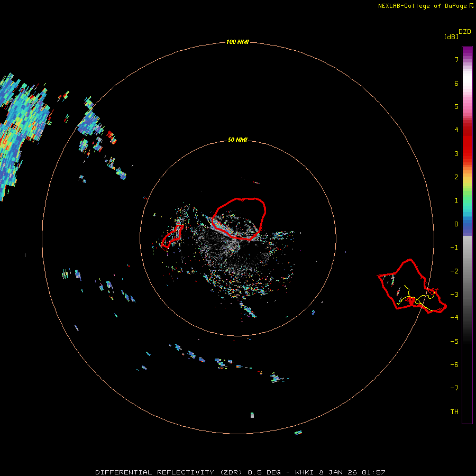Click the -5 value on the color scale

point(454,342)
